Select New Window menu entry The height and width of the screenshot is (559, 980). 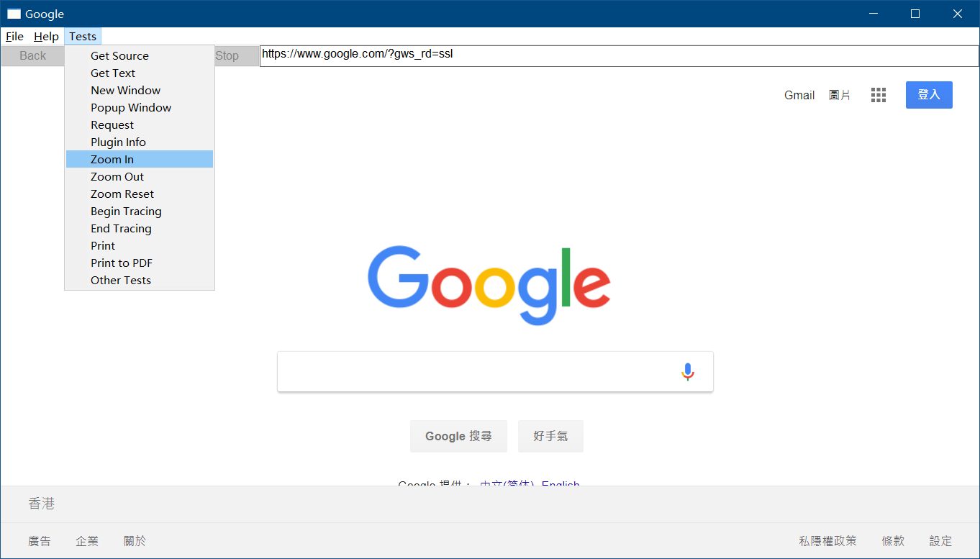[140, 91]
